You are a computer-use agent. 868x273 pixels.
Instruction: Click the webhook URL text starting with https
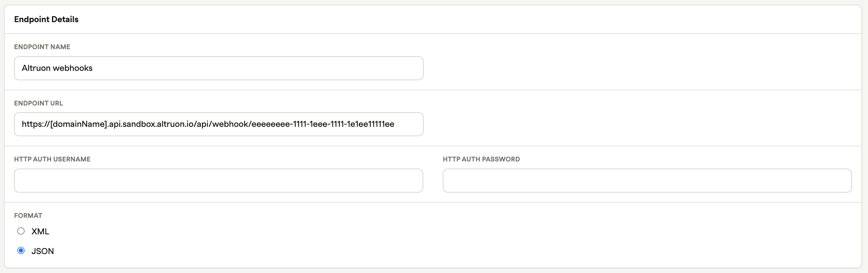tap(208, 124)
